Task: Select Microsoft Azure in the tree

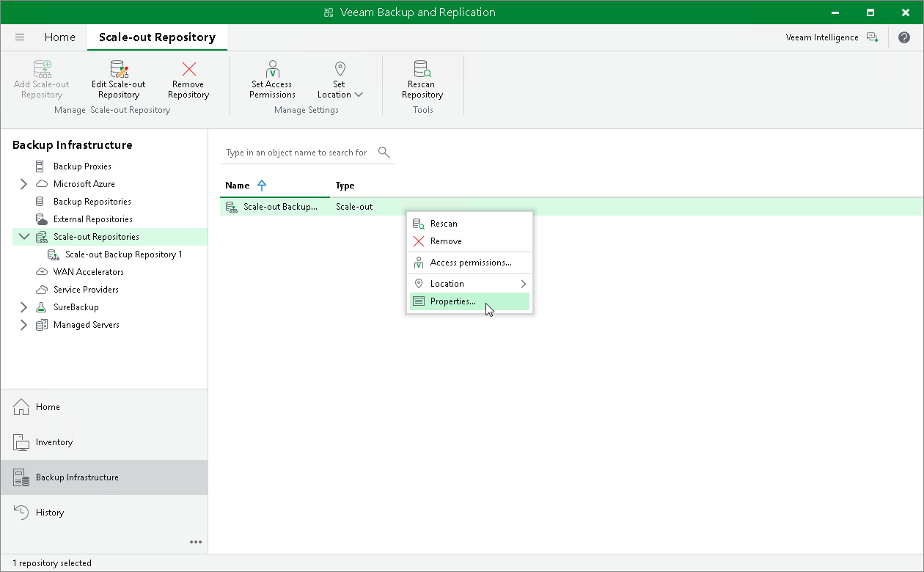Action: point(84,184)
